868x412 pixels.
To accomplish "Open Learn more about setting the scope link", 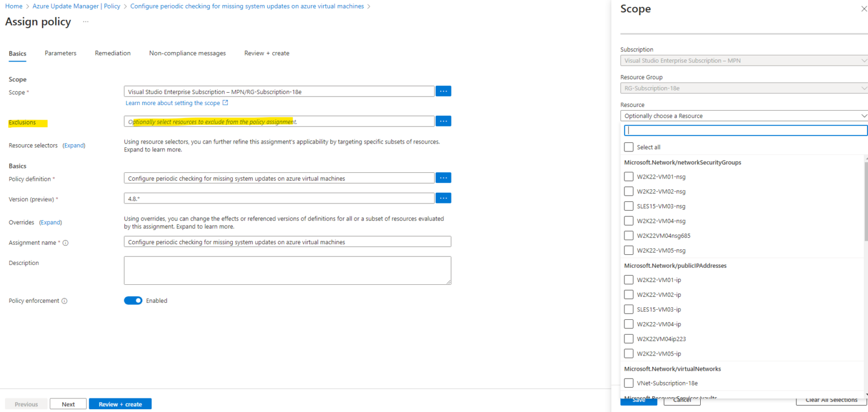I will click(177, 103).
